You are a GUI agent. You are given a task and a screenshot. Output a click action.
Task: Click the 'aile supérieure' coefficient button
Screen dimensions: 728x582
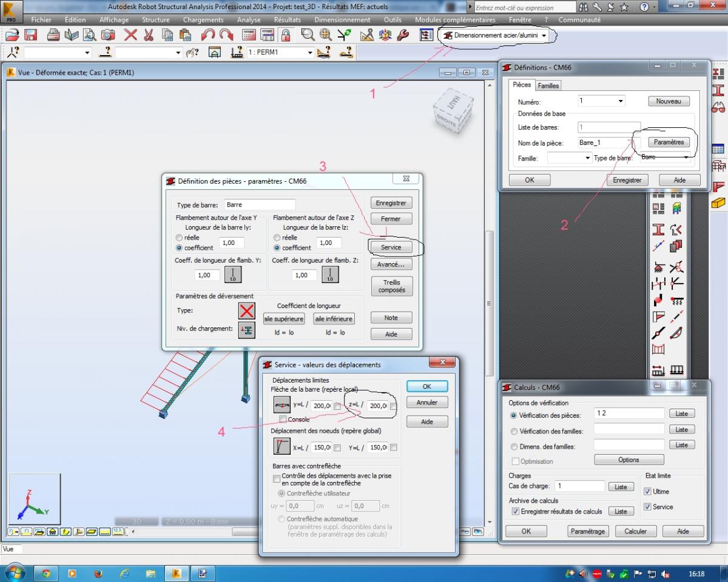pos(284,319)
